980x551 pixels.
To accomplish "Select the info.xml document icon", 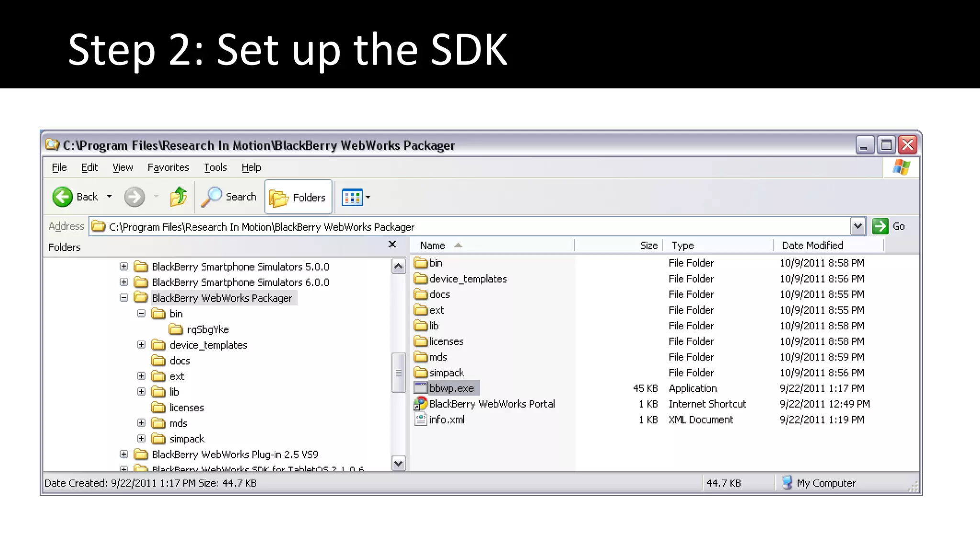I will 421,419.
